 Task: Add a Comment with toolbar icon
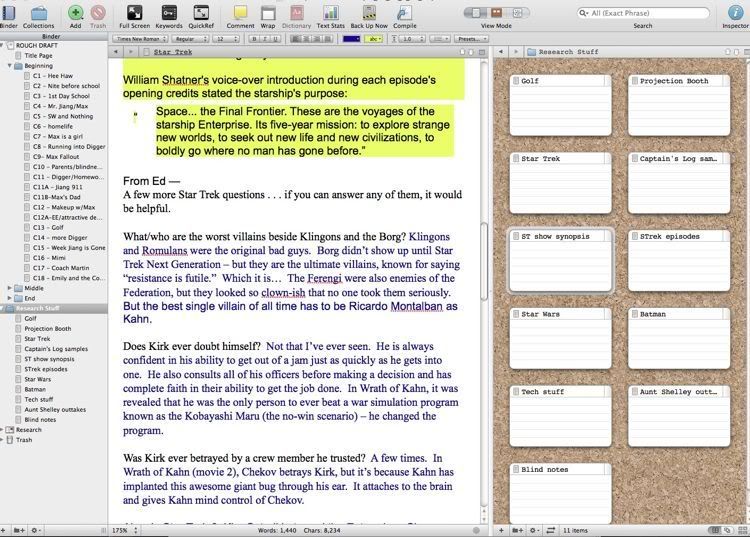coord(240,13)
